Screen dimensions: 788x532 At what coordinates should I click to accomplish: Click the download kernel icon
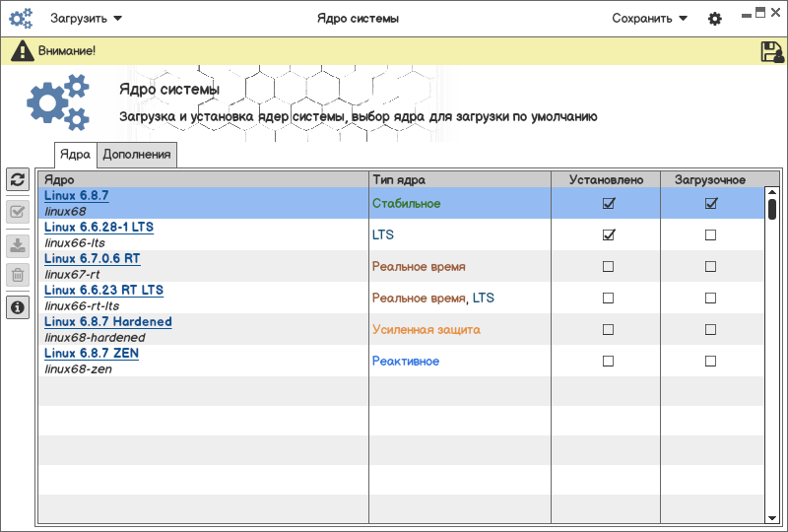pos(17,245)
